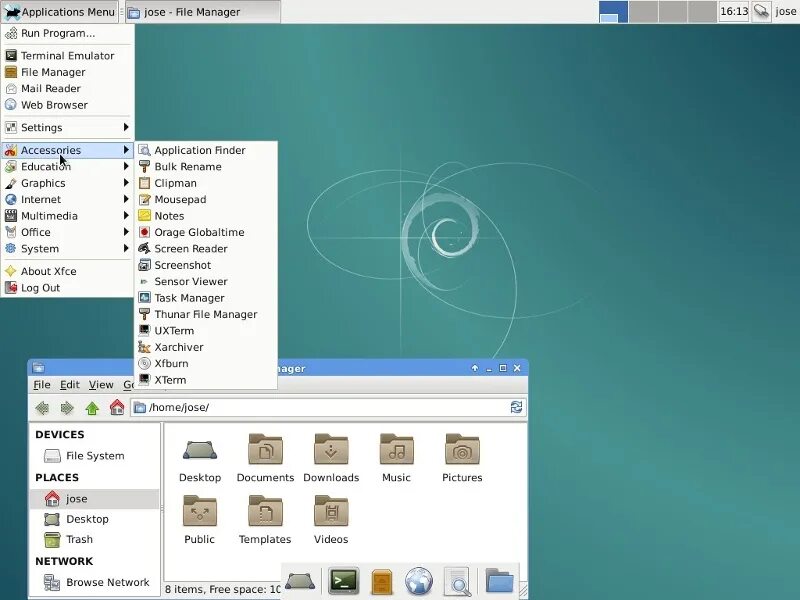Open Clipman clipboard manager
The width and height of the screenshot is (800, 600).
click(x=206, y=183)
